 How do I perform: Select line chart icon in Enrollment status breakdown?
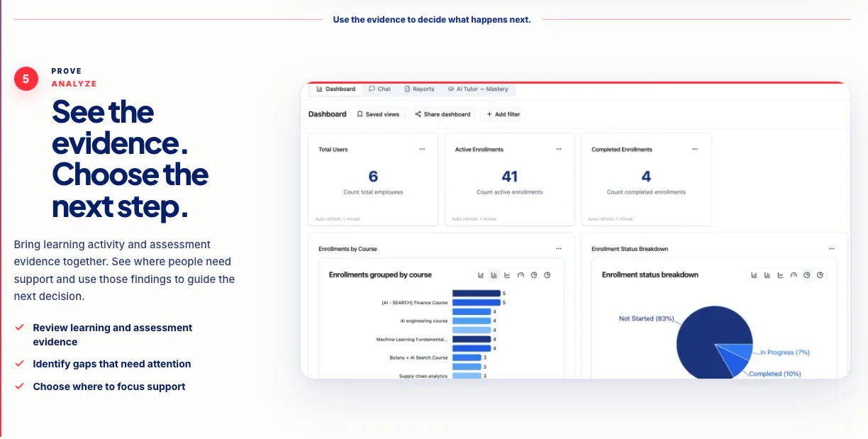click(x=780, y=275)
